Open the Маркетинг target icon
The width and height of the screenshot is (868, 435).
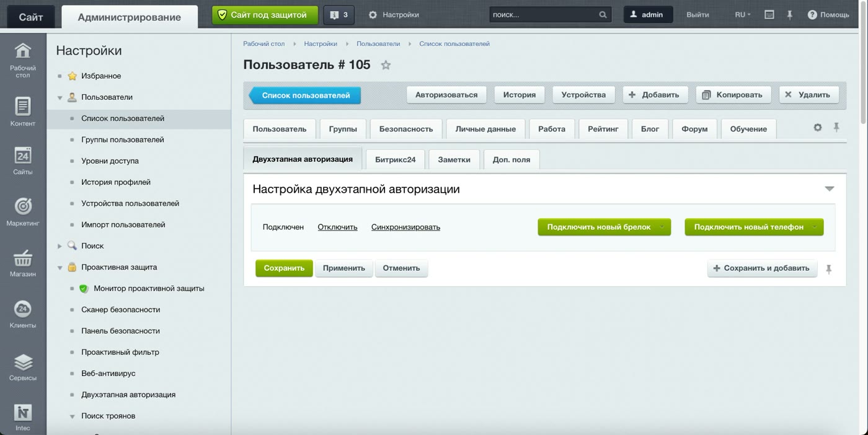[23, 206]
